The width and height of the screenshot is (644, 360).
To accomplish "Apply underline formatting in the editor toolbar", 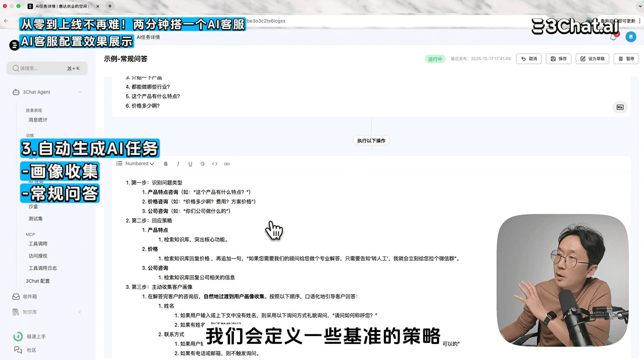I will pos(190,164).
